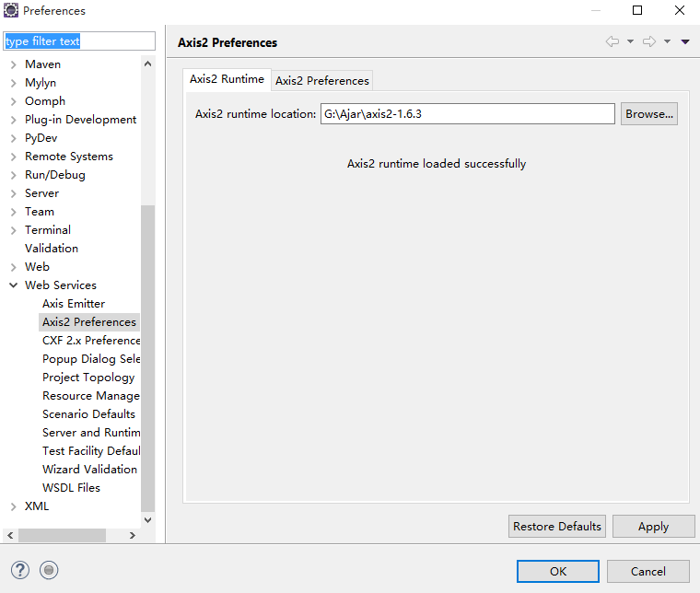Click the vertical scrollbar thumb
The image size is (700, 593).
pyautogui.click(x=147, y=358)
